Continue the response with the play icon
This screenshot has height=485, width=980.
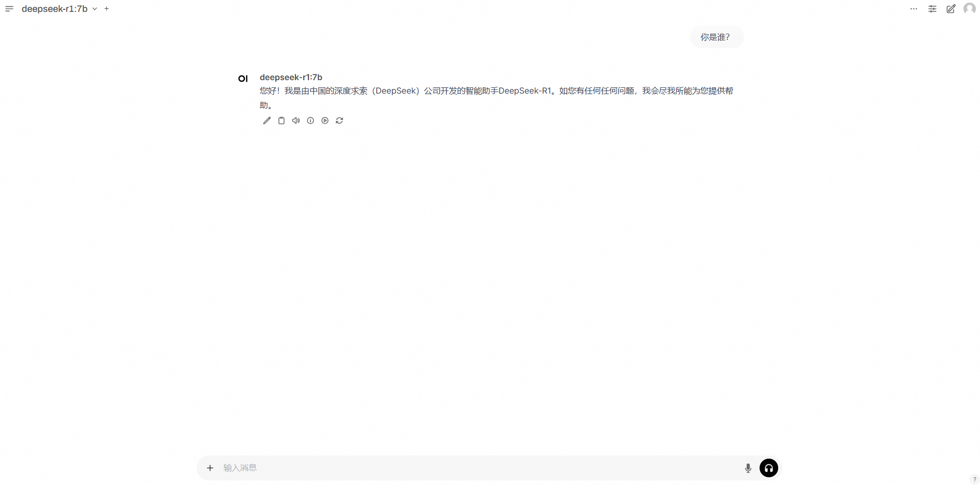click(x=325, y=120)
